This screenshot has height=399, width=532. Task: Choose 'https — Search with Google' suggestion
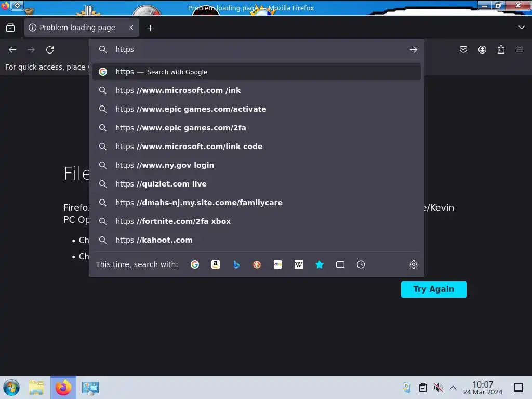(257, 72)
